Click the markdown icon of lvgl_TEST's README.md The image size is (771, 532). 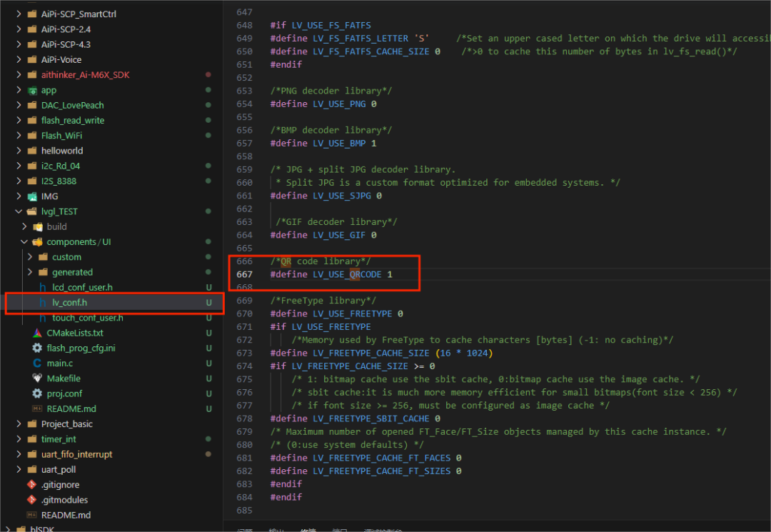click(37, 408)
